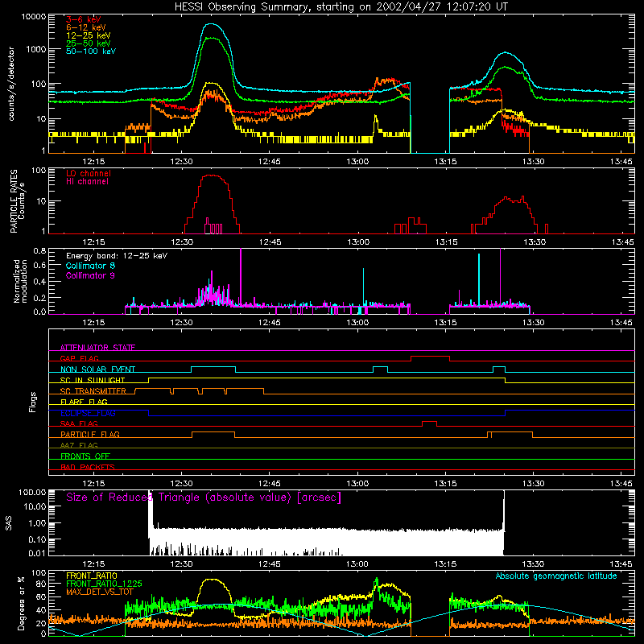Click the '0.8' tick on the modulation axis
644x644 pixels.
39,251
